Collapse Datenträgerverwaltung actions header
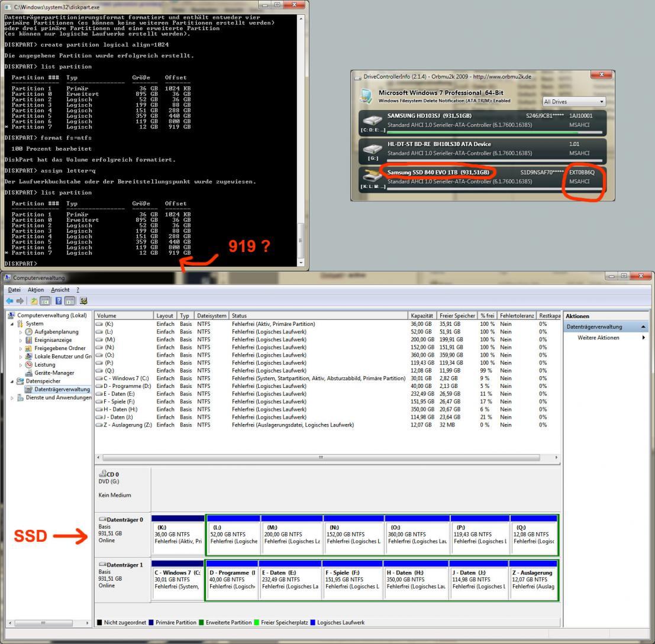 tap(643, 327)
